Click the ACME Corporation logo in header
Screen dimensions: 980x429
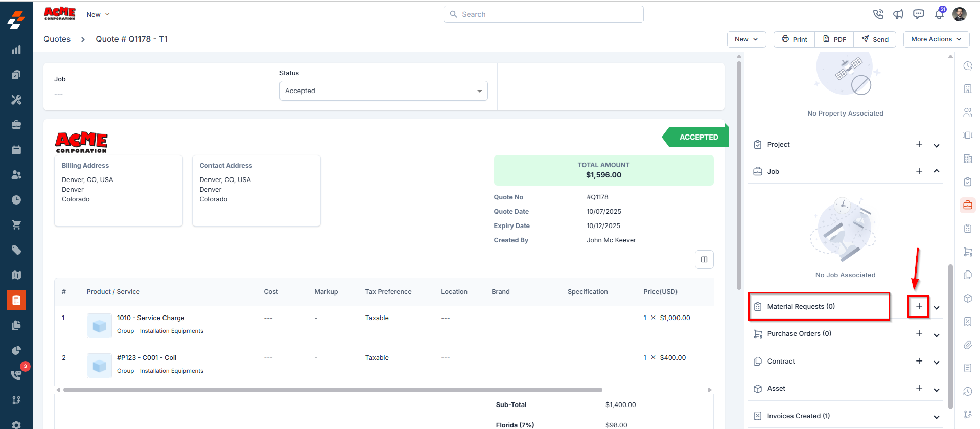(60, 14)
